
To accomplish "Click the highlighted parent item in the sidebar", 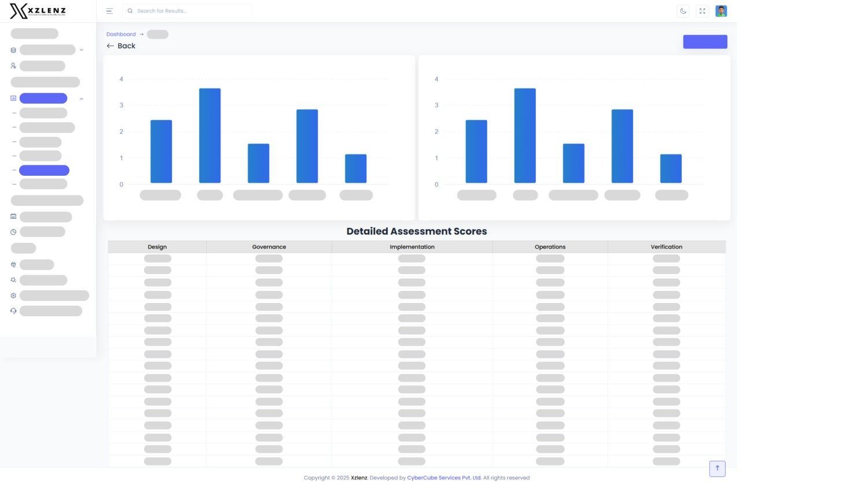I will point(43,98).
